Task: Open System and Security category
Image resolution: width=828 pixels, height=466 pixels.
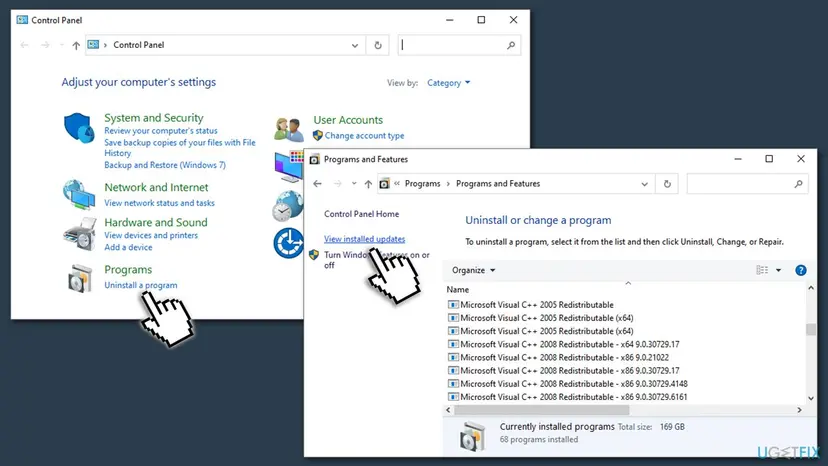Action: point(154,118)
